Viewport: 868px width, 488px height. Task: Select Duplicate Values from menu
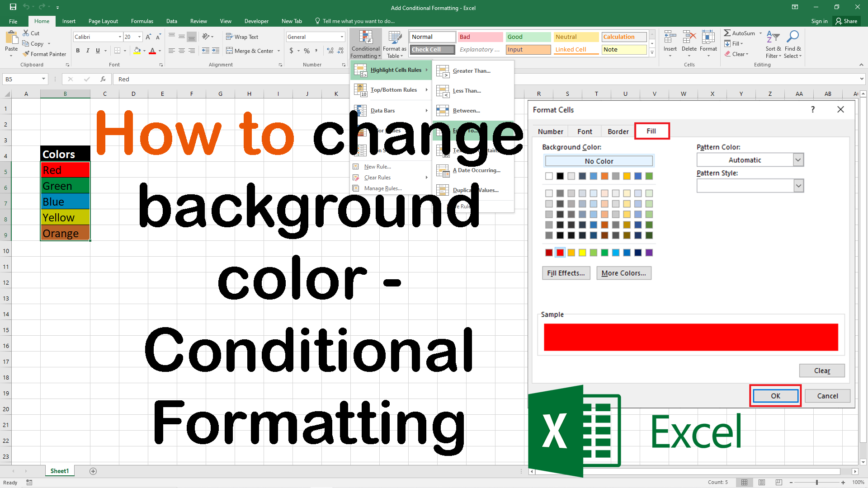click(x=475, y=189)
